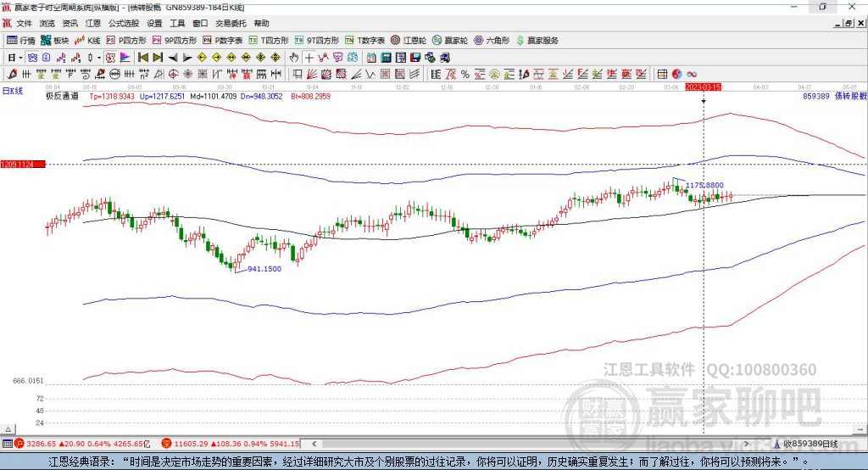Open the calculator icon

tap(387, 58)
